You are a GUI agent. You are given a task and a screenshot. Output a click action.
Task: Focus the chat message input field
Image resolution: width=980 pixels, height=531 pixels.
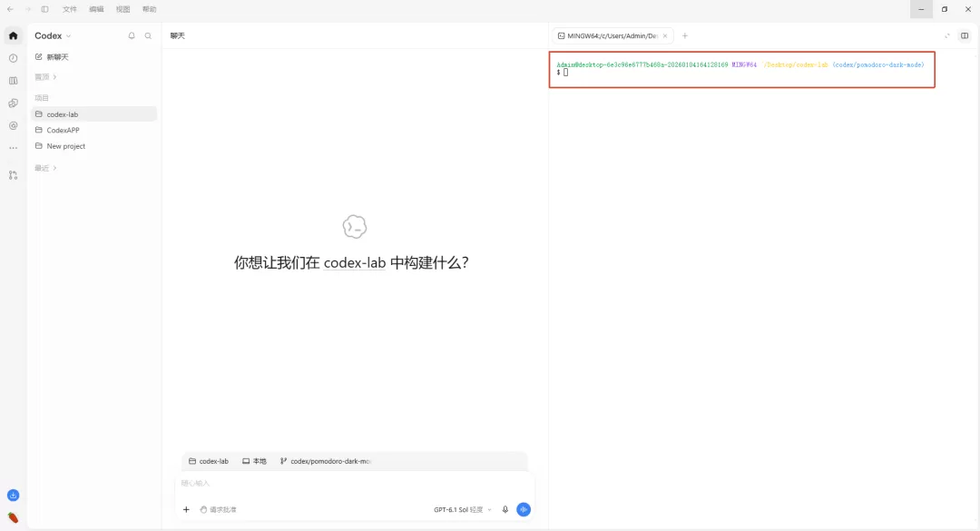[355, 484]
